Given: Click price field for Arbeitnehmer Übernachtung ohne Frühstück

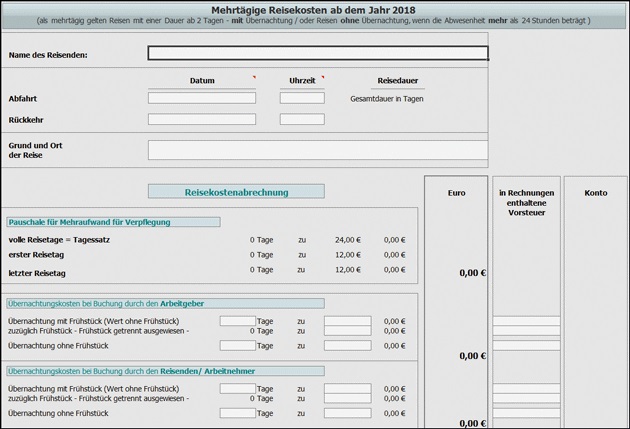Looking at the screenshot, I should [347, 413].
